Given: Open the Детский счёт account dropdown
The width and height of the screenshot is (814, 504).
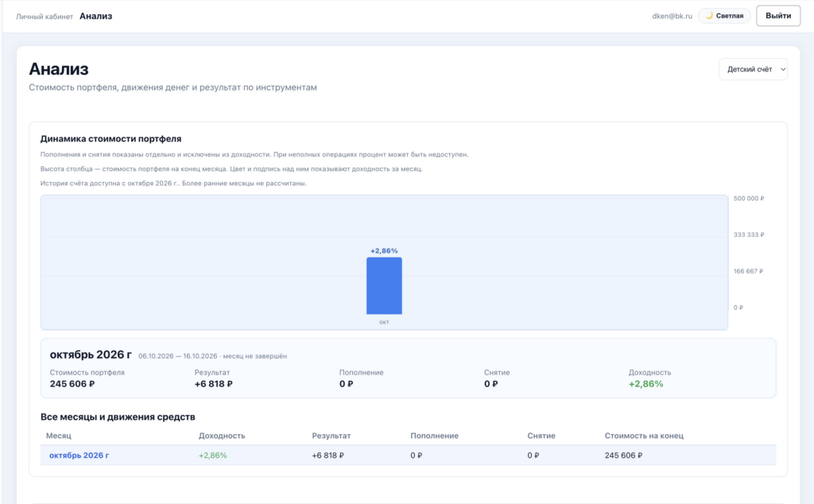Looking at the screenshot, I should (x=753, y=69).
